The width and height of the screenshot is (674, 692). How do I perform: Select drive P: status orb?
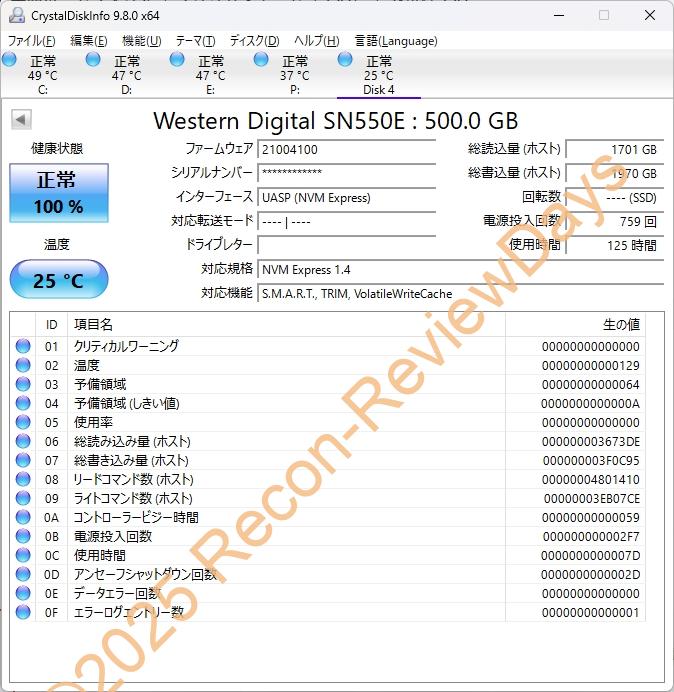[261, 60]
